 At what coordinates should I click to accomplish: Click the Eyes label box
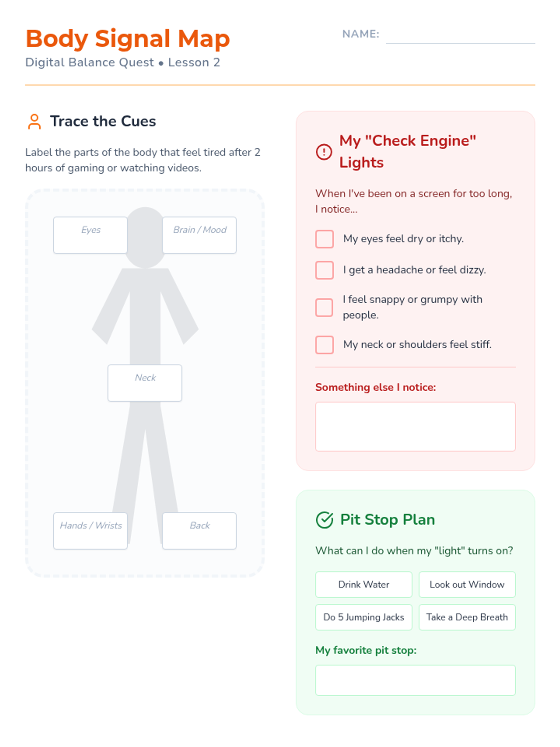(x=91, y=235)
